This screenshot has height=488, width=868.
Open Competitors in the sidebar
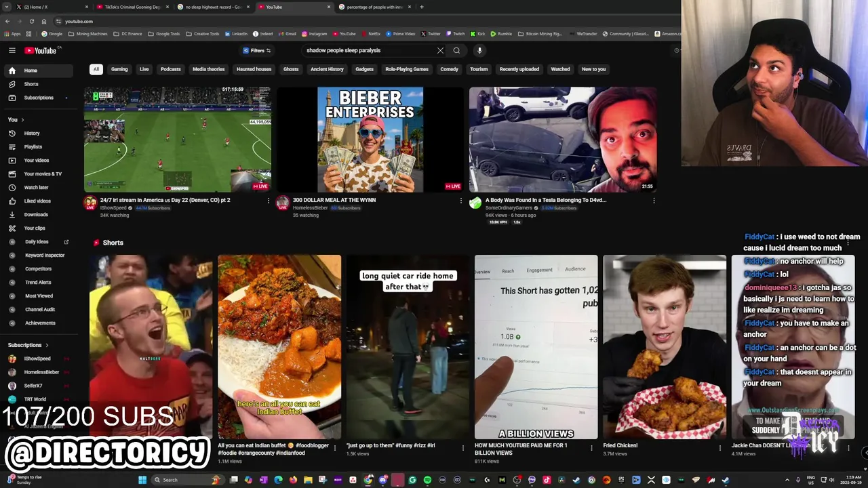pos(39,268)
